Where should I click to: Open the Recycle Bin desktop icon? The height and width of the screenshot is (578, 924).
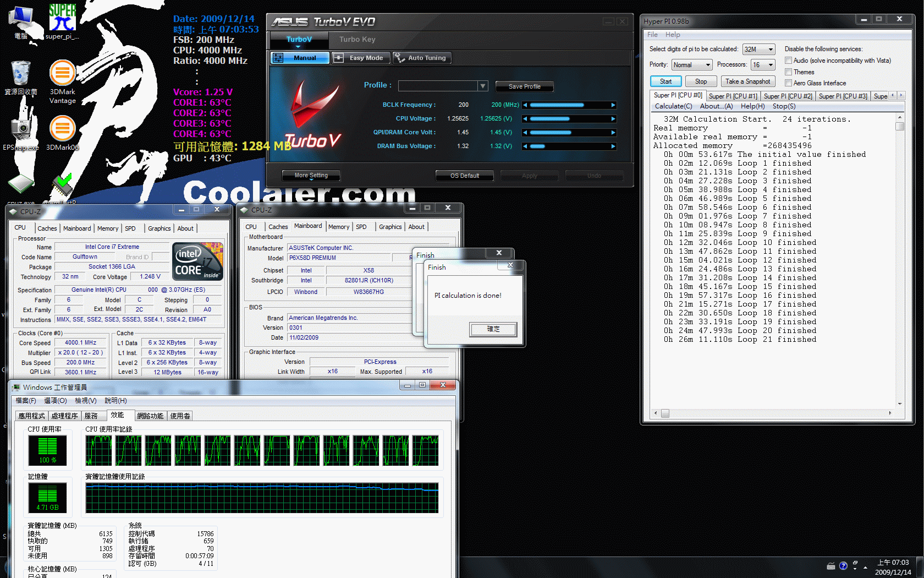click(21, 77)
